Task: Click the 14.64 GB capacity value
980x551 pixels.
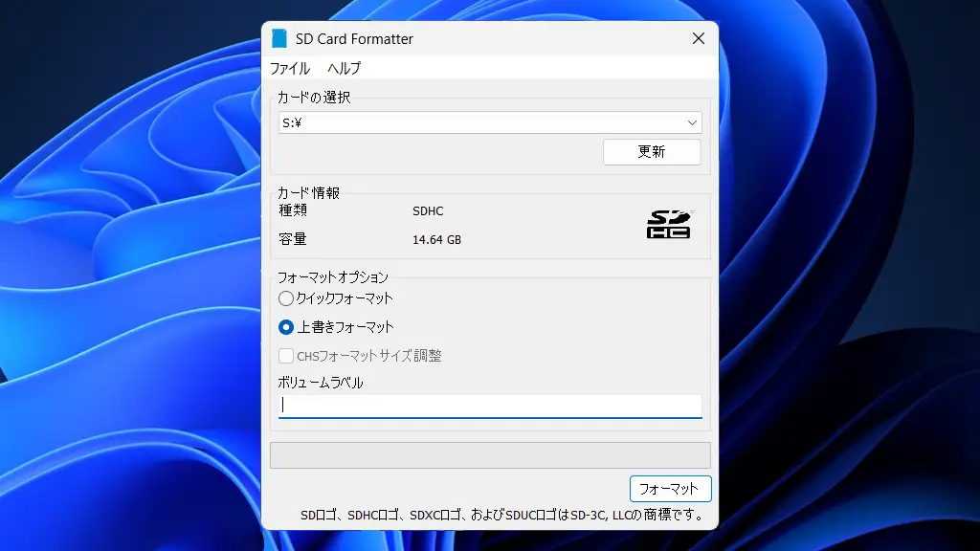Action: 436,239
